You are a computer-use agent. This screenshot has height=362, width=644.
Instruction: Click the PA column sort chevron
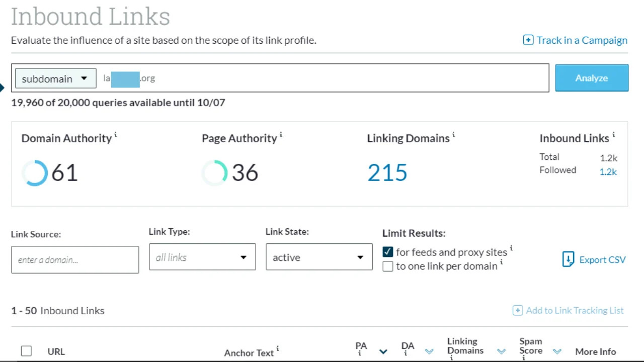(x=383, y=351)
